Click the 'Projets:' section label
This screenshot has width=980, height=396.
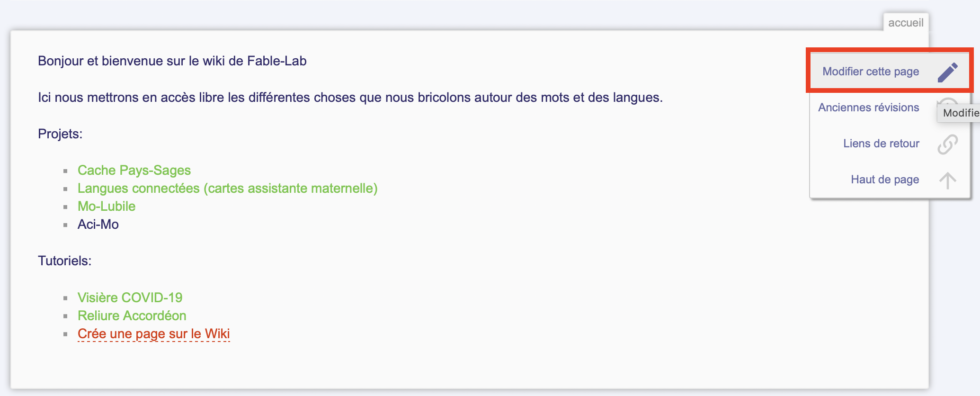pos(60,134)
